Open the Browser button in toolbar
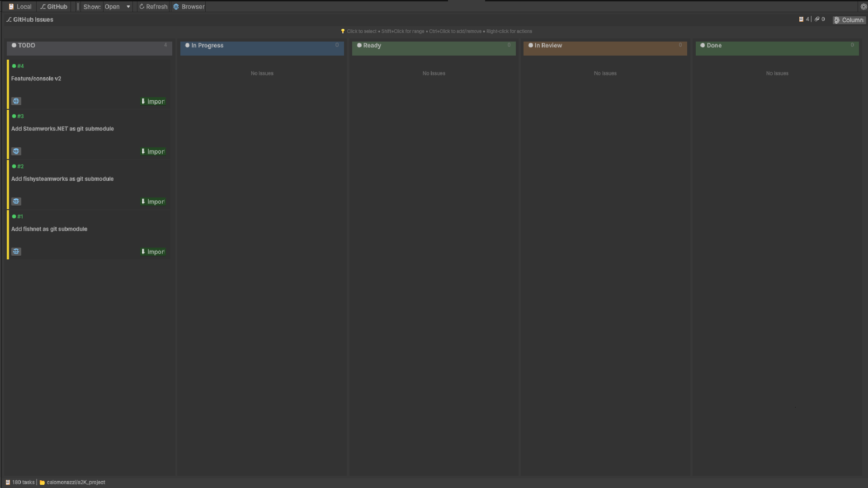 tap(189, 7)
